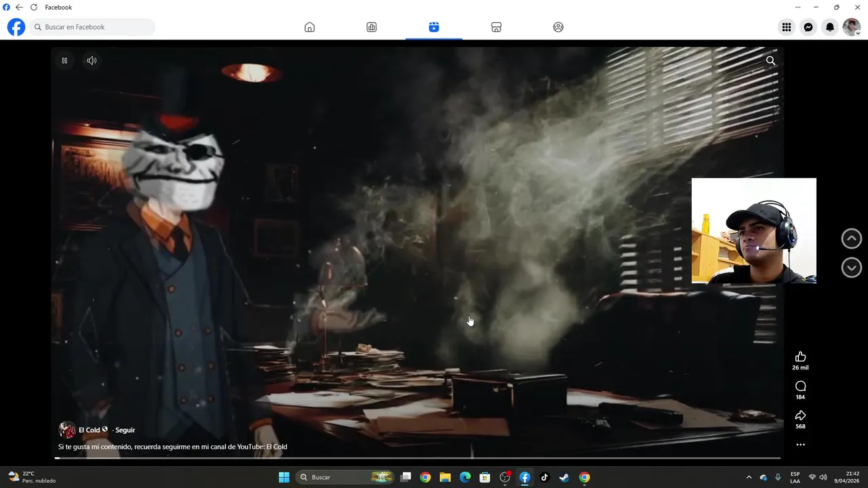Image resolution: width=868 pixels, height=488 pixels.
Task: Open the account profile picture menu
Action: click(x=852, y=27)
